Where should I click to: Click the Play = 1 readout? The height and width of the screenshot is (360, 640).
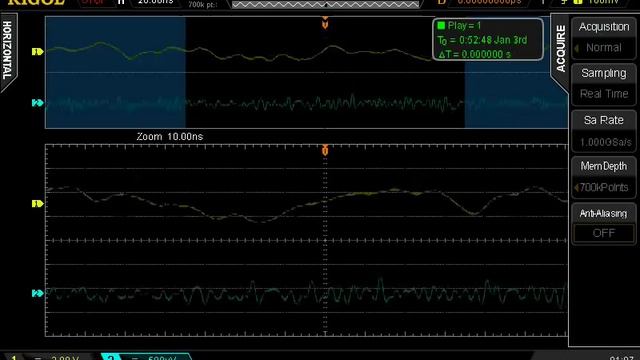point(464,26)
